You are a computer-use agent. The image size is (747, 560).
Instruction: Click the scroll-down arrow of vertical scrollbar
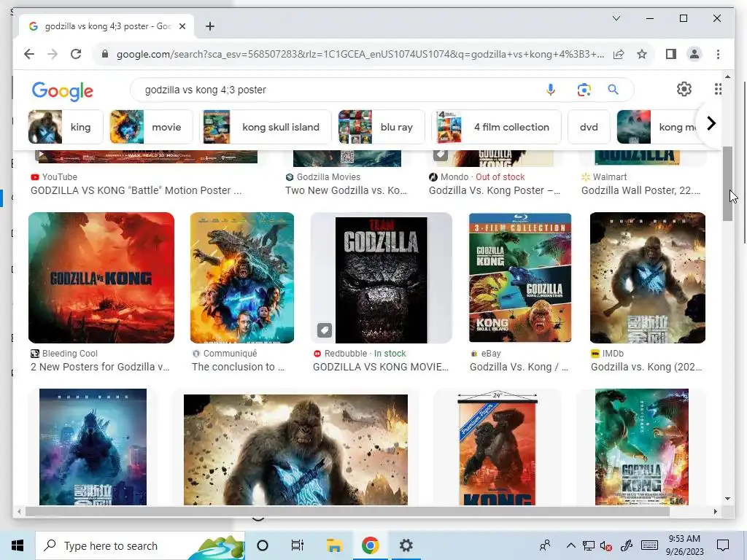[x=727, y=499]
